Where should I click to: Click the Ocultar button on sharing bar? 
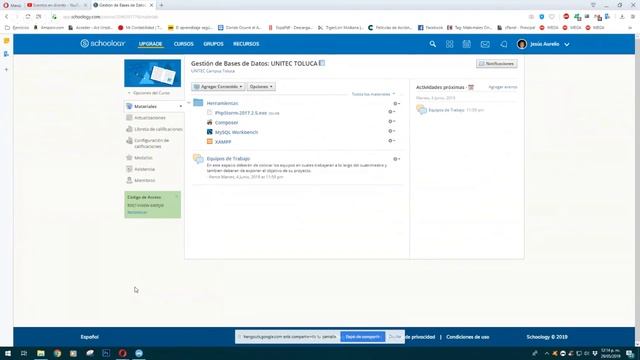tap(394, 337)
